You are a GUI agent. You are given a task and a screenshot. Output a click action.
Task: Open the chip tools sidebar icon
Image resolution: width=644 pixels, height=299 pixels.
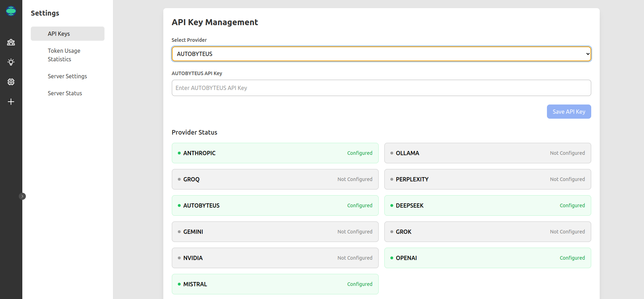click(11, 82)
